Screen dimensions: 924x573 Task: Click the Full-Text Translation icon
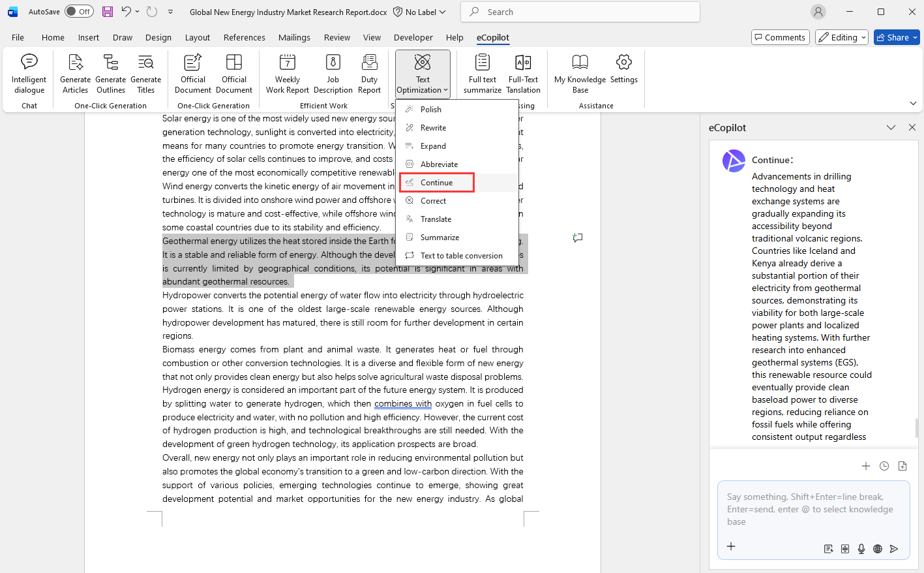tap(523, 74)
